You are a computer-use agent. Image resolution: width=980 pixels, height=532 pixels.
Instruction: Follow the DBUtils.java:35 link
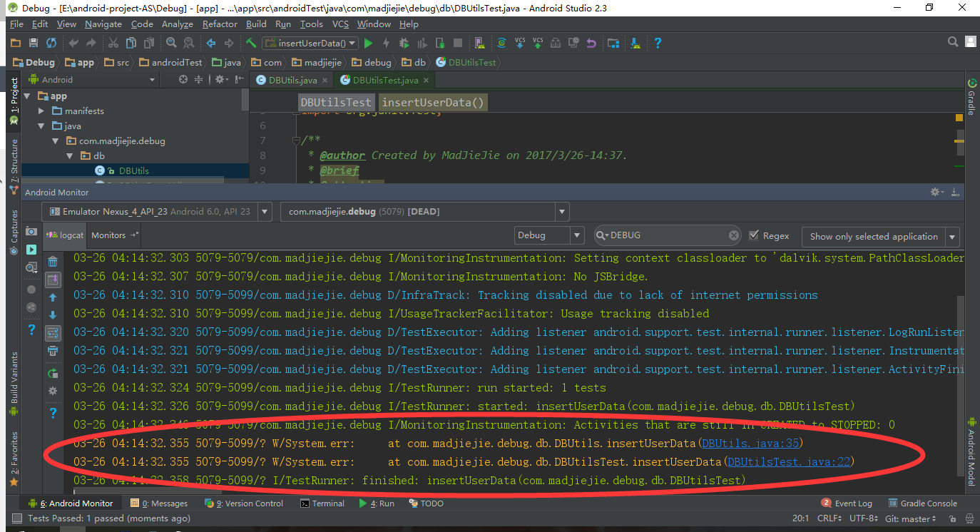(x=750, y=444)
